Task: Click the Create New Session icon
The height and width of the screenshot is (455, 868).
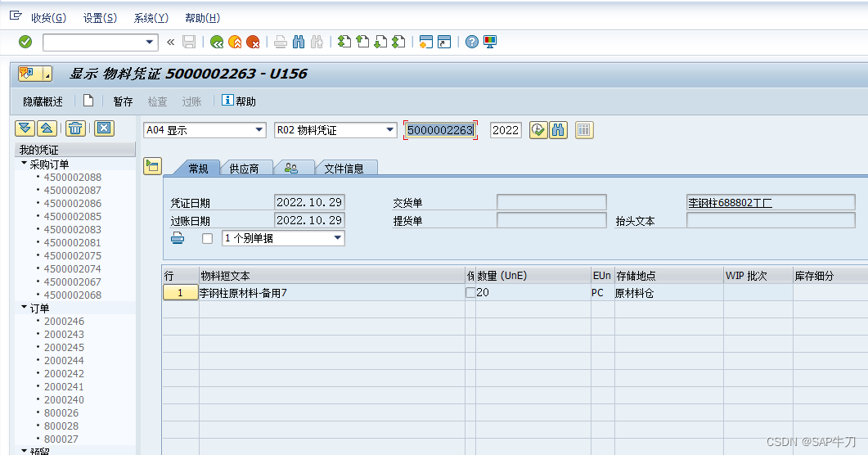Action: click(425, 42)
